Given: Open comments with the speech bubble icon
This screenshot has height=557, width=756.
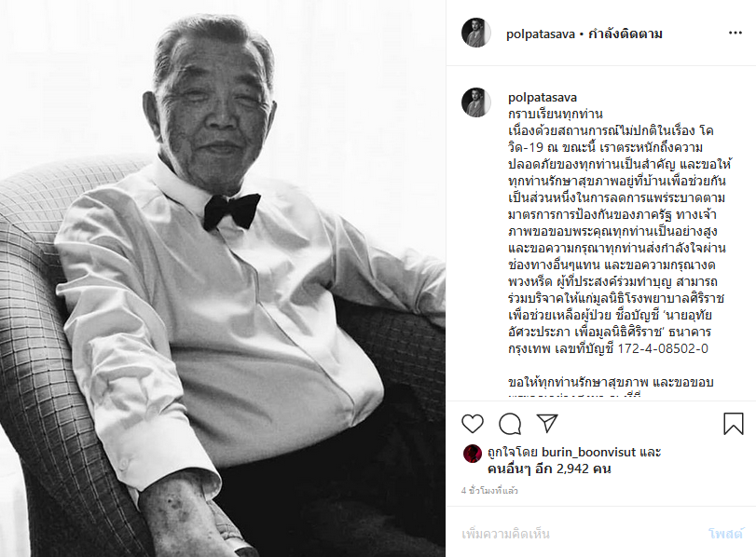Looking at the screenshot, I should click(510, 424).
